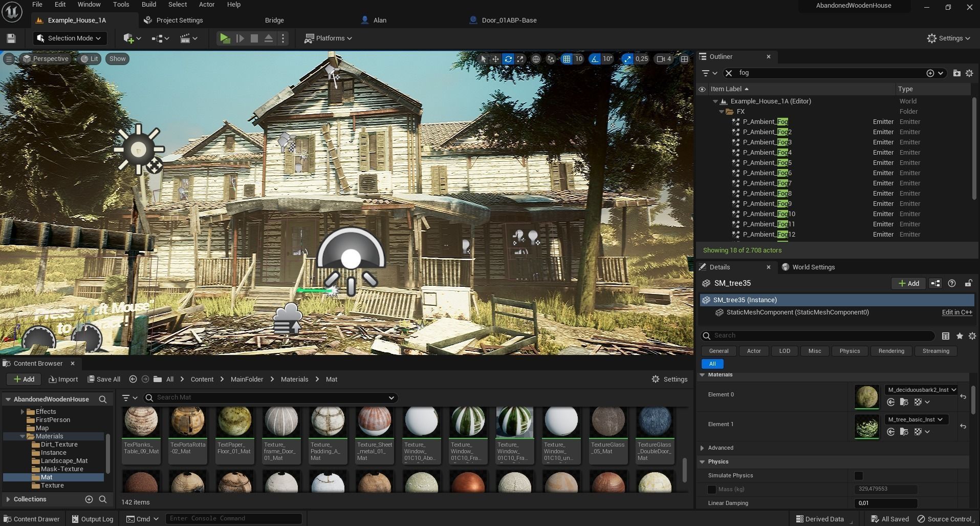Open the Platforms dropdown
This screenshot has height=526, width=980.
tap(328, 38)
